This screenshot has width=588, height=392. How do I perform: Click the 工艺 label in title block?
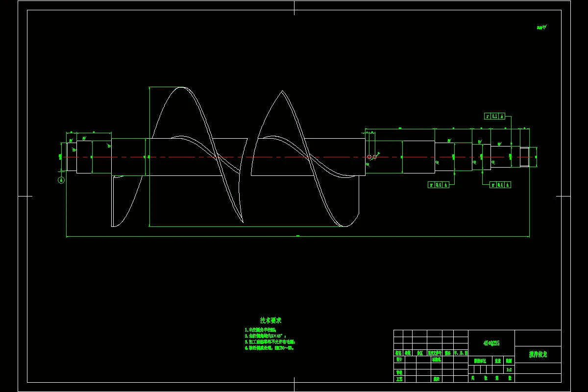pos(398,379)
